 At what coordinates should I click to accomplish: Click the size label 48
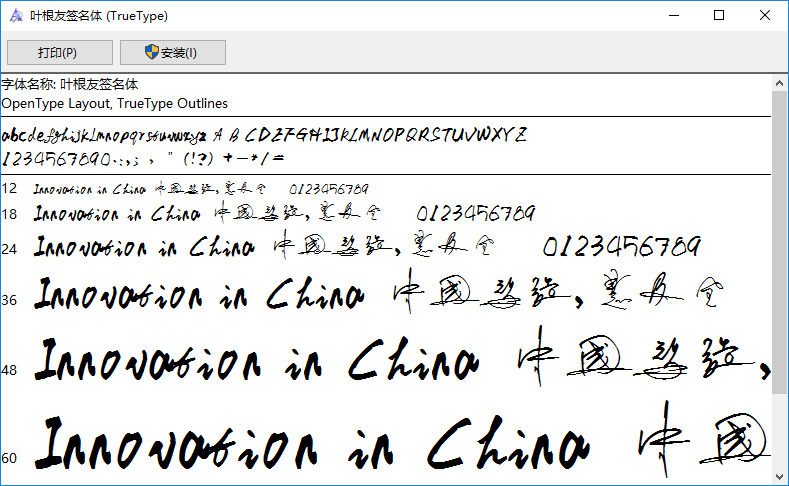click(9, 370)
